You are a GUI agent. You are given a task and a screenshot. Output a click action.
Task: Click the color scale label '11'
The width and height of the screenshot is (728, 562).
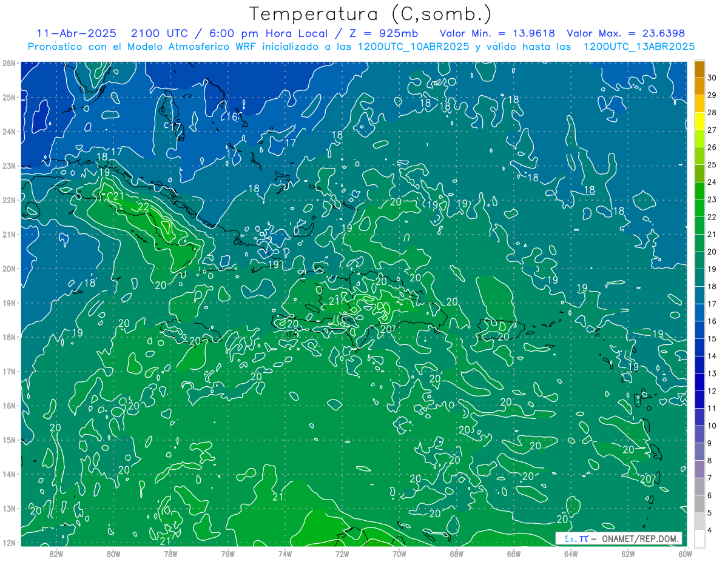pos(712,408)
